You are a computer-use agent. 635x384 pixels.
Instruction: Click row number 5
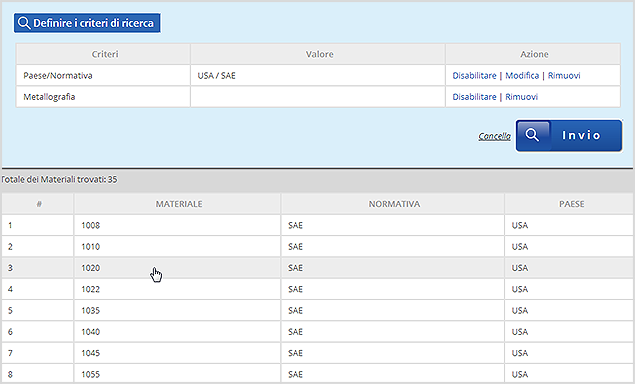(x=10, y=310)
